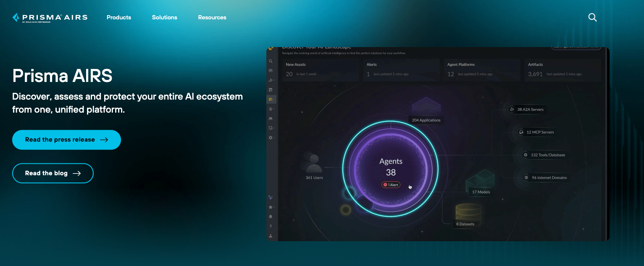Click the highlighted yellow sidebar icon

tap(271, 99)
